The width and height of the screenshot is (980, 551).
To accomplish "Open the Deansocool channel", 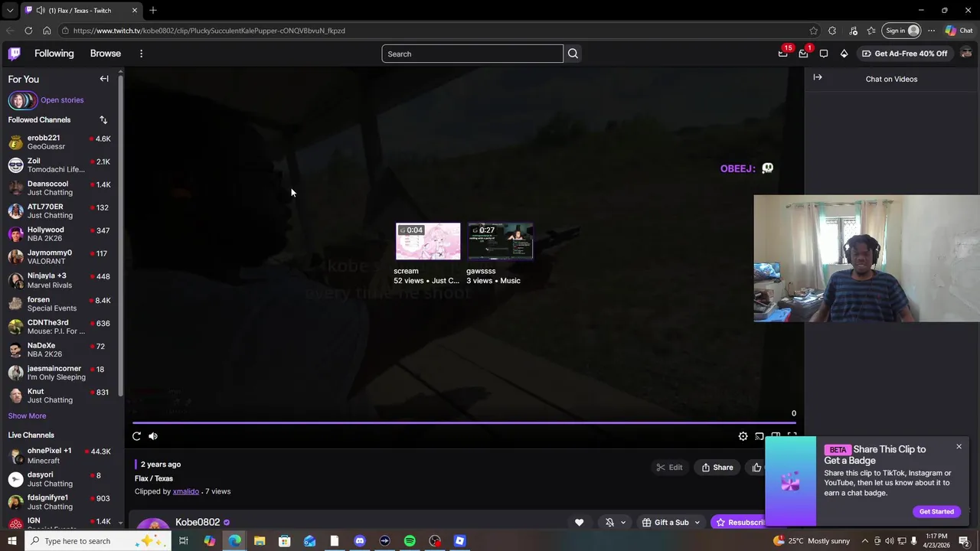I will (x=60, y=188).
